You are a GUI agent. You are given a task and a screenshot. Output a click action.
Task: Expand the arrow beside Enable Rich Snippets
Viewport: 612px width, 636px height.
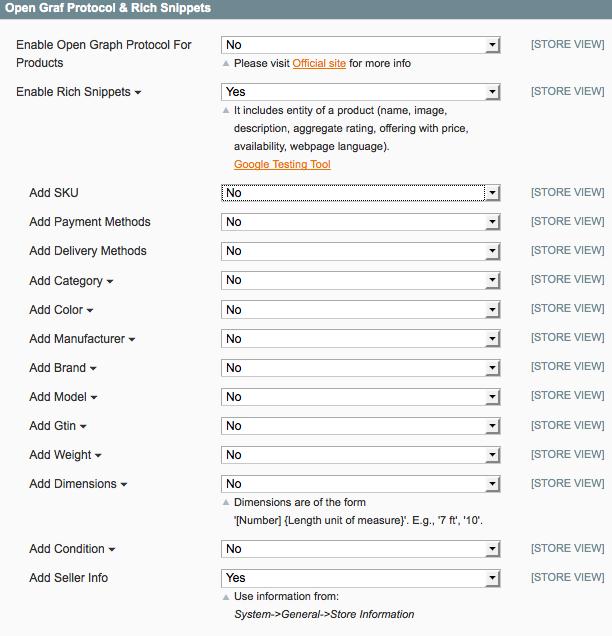point(138,93)
